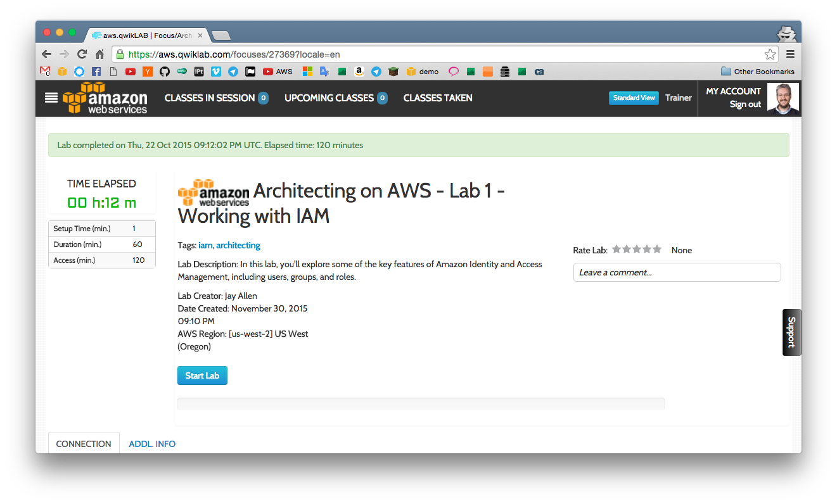Click the incognito spy icon
Viewport: 837px width, 504px height.
786,34
